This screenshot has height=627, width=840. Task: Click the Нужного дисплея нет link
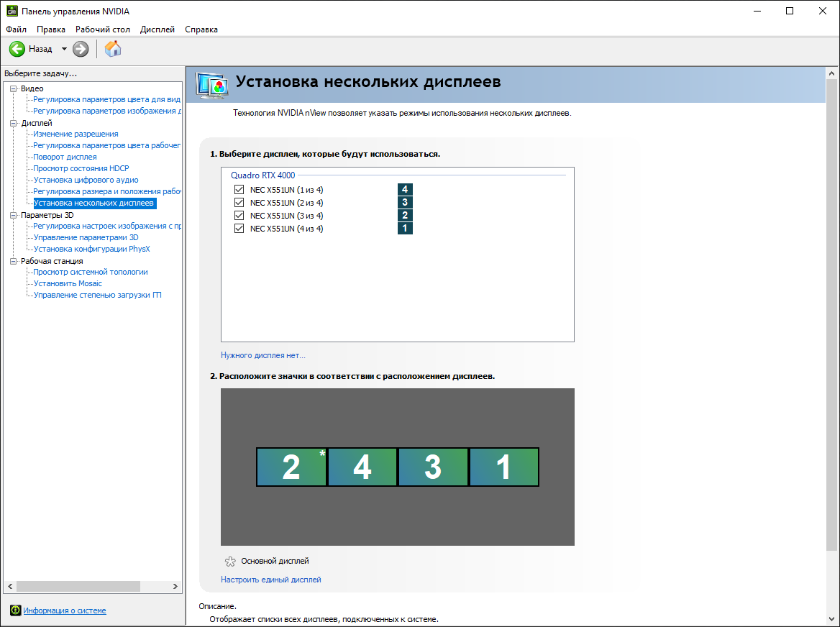pyautogui.click(x=263, y=355)
